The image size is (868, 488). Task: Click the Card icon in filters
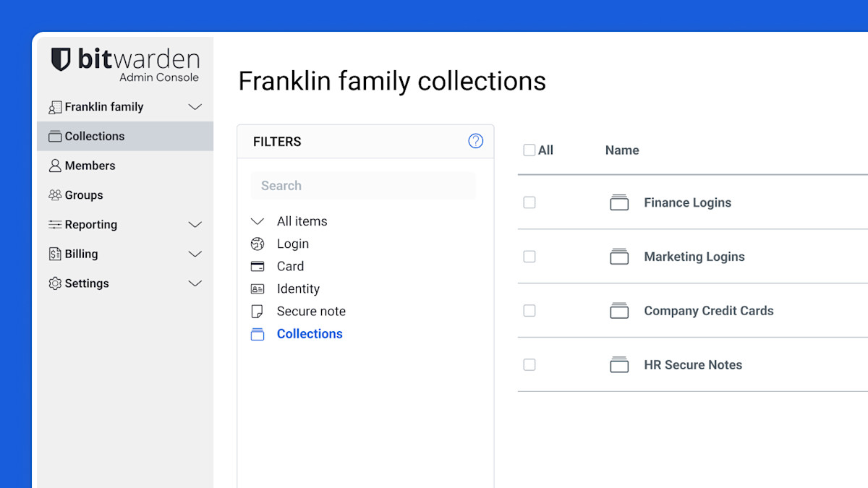pyautogui.click(x=258, y=266)
